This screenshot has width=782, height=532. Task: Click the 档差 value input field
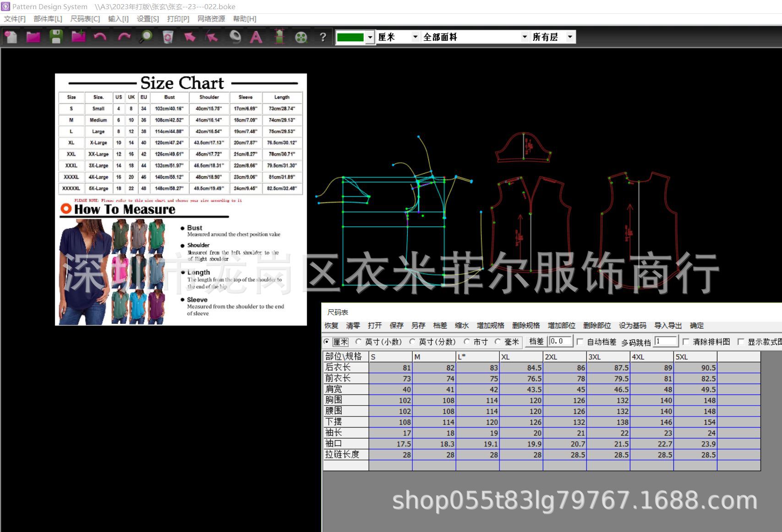click(x=561, y=341)
